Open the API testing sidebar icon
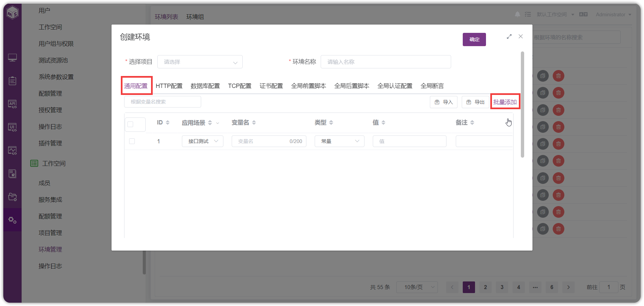This screenshot has width=644, height=306. tap(12, 104)
